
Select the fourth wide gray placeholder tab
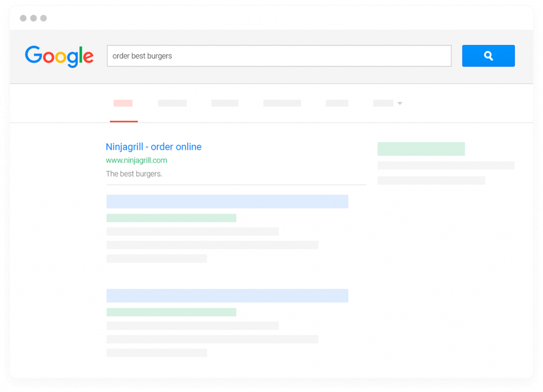pyautogui.click(x=282, y=103)
